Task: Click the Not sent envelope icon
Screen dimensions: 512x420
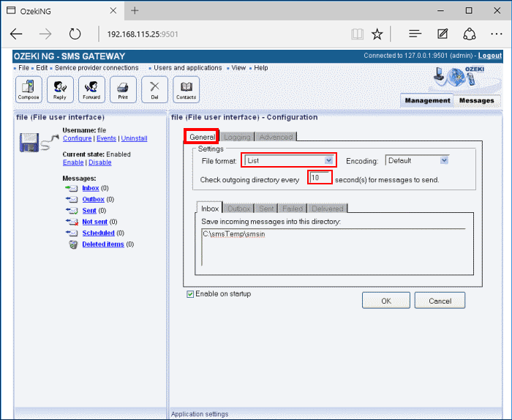Action: point(72,222)
